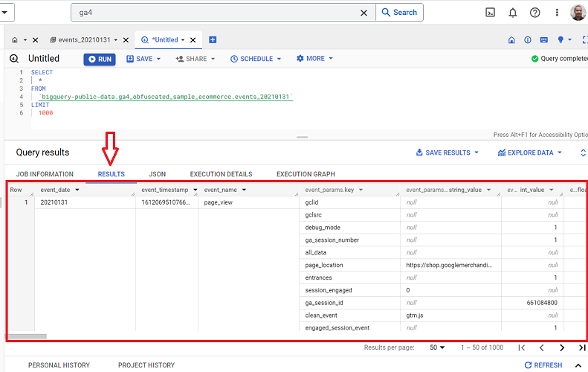Clear the ga4 search text
This screenshot has width=588, height=372.
[x=364, y=13]
